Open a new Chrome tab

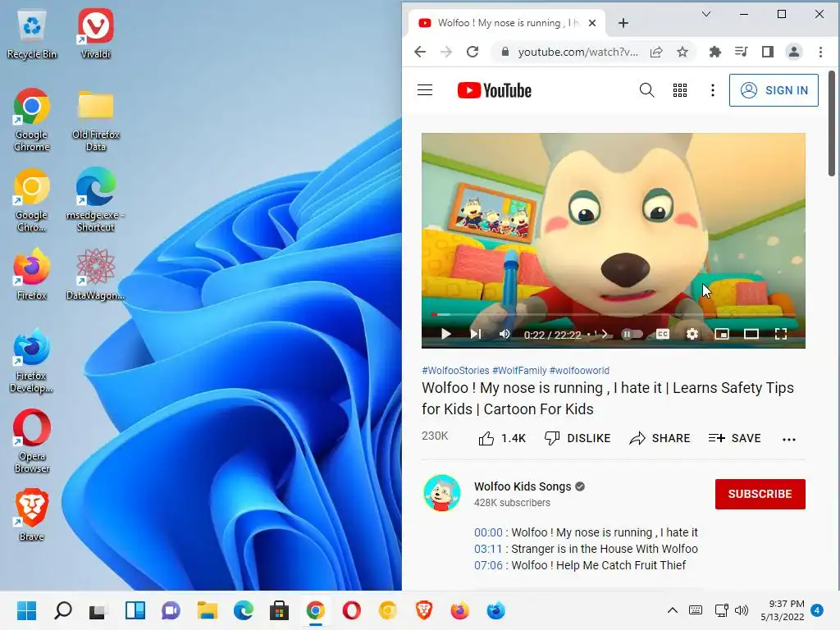point(623,23)
